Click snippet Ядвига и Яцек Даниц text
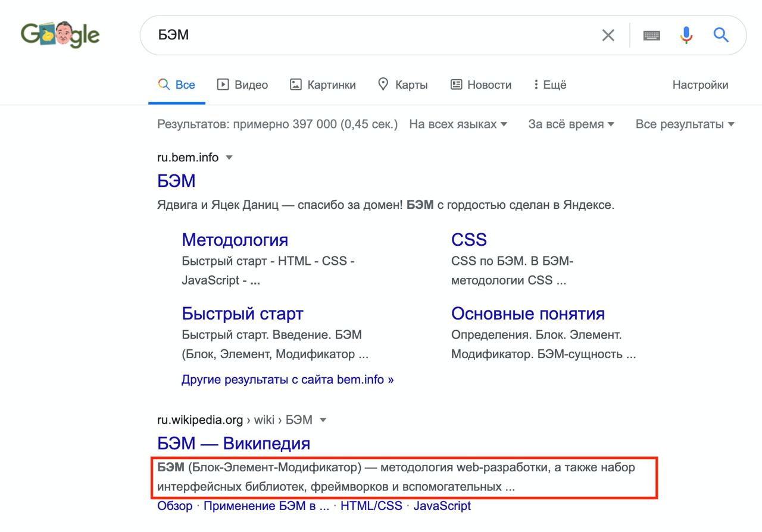Screen dimensions: 762x532 pyautogui.click(x=386, y=205)
